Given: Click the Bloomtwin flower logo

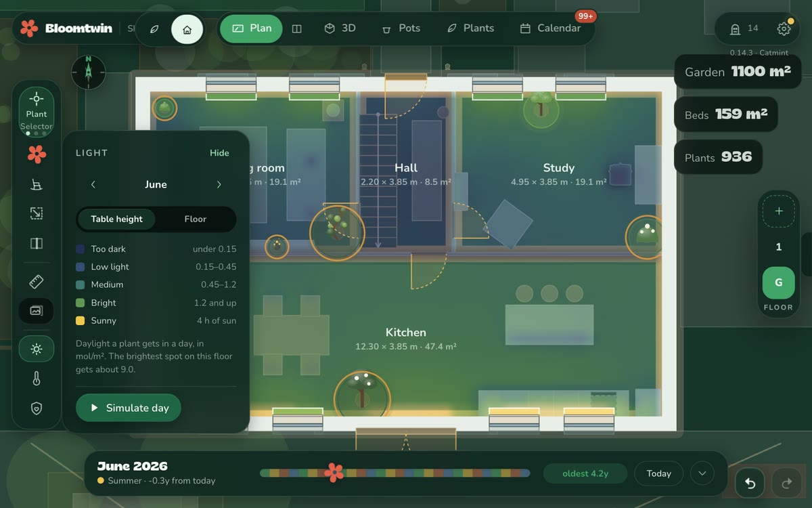Looking at the screenshot, I should [x=29, y=28].
